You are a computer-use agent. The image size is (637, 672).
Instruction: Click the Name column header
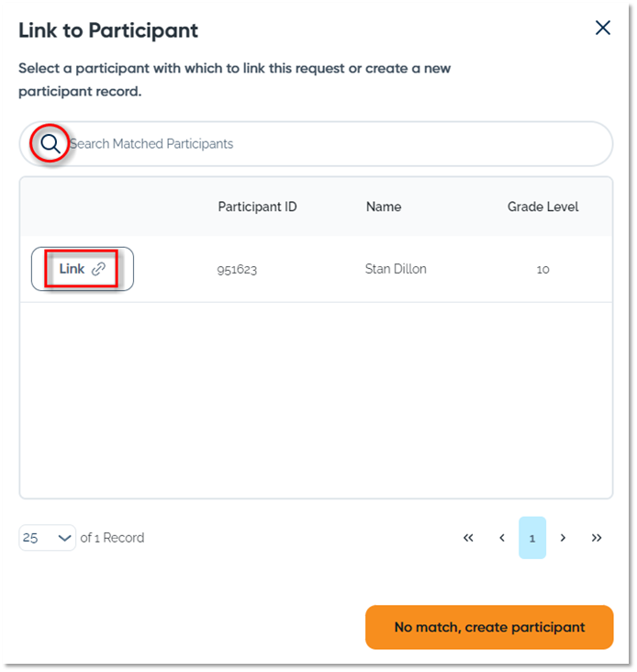pos(384,207)
